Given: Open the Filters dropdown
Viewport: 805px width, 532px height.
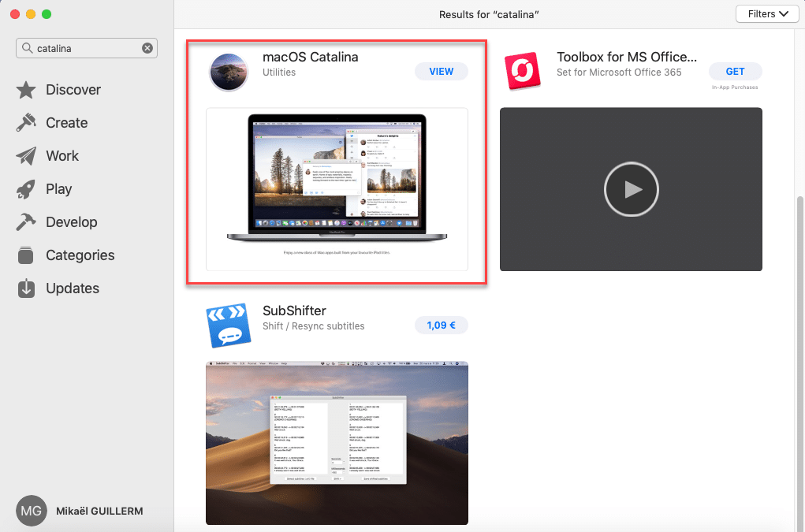Looking at the screenshot, I should tap(767, 14).
